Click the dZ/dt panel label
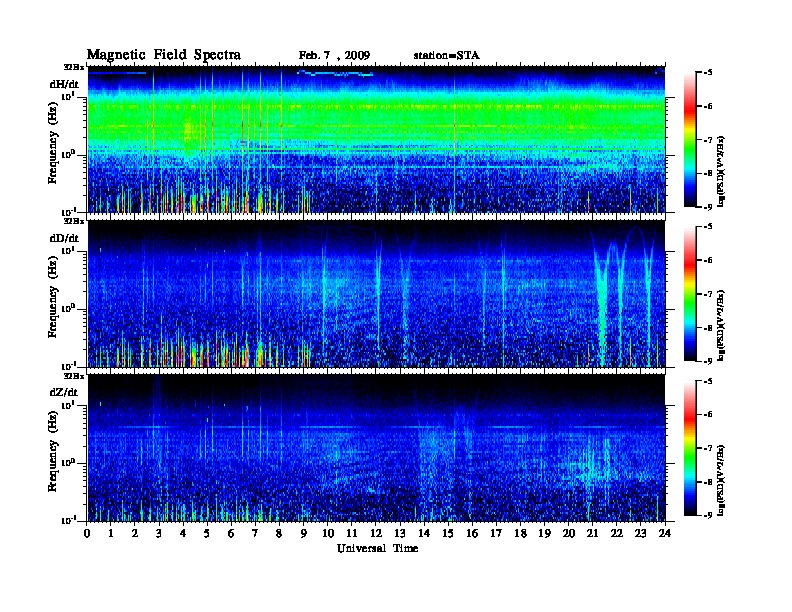792x612 pixels. (64, 392)
